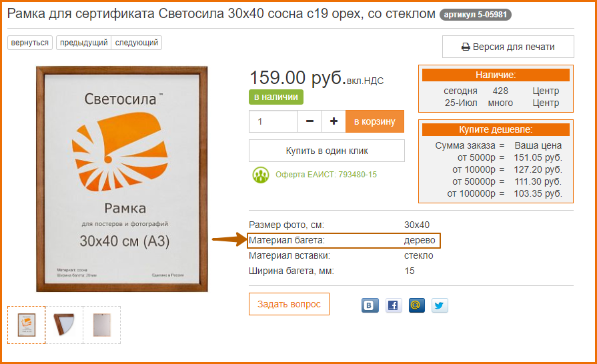Open Оферта ЕАИСТ: 793480-15 link
Viewport: 597px width, 364px height.
[x=326, y=175]
